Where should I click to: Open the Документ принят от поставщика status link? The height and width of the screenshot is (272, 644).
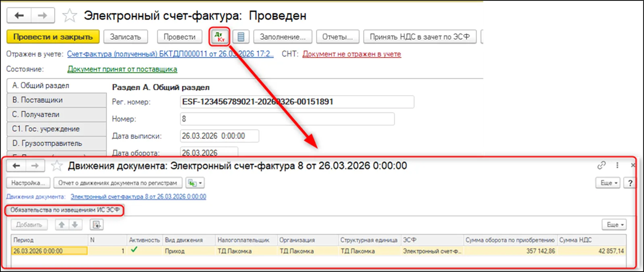[x=122, y=69]
